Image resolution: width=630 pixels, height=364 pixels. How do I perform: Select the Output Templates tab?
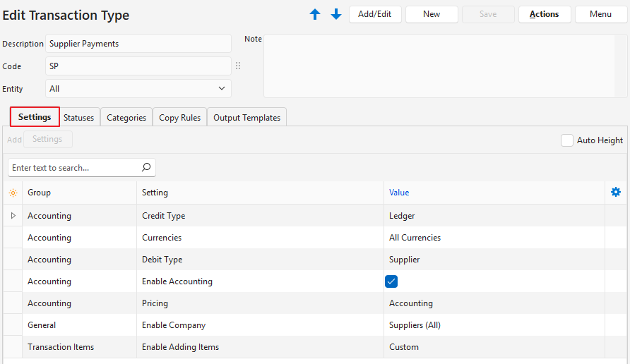coord(246,118)
